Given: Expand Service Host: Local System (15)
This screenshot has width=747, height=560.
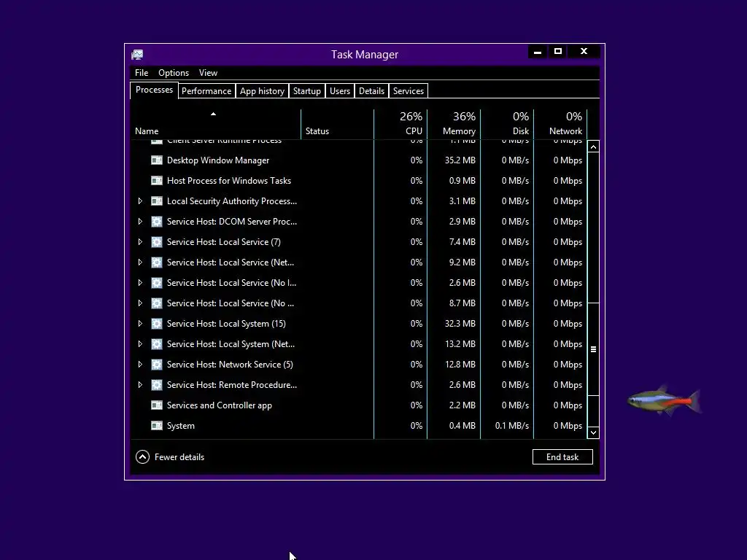Looking at the screenshot, I should [140, 324].
